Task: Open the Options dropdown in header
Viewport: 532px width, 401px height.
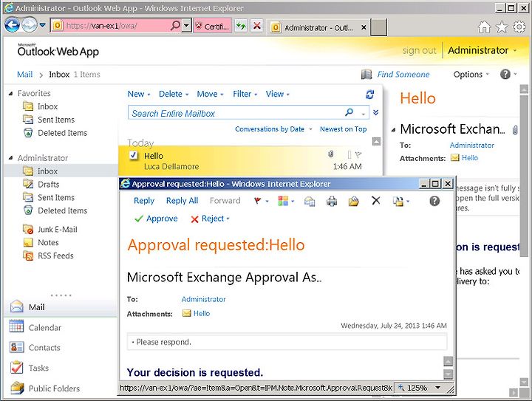Action: click(471, 75)
